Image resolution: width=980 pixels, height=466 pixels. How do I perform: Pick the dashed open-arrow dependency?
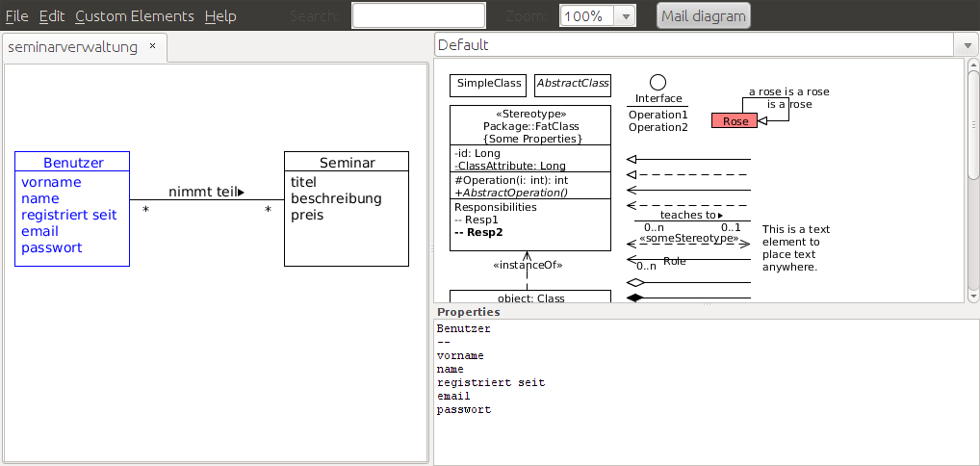coord(688,205)
